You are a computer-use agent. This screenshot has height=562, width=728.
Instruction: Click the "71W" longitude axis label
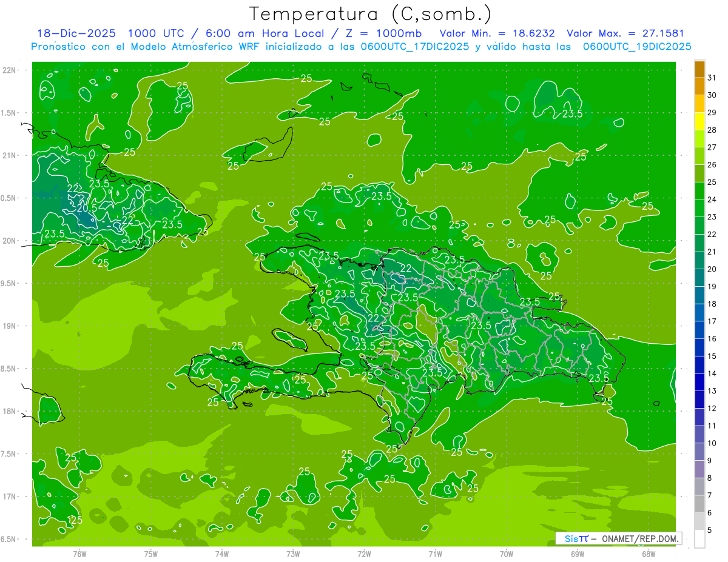tap(435, 554)
